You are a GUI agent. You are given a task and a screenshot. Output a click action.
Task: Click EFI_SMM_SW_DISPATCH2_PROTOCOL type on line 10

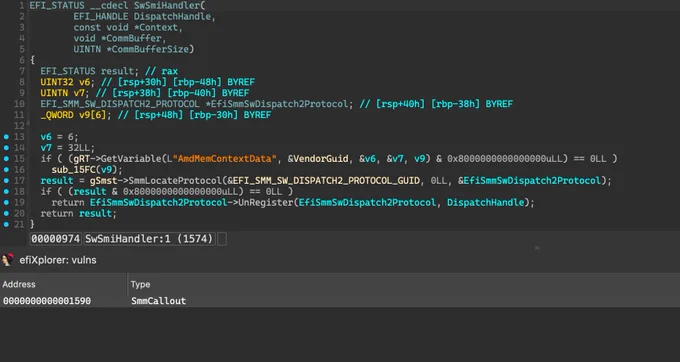click(120, 104)
